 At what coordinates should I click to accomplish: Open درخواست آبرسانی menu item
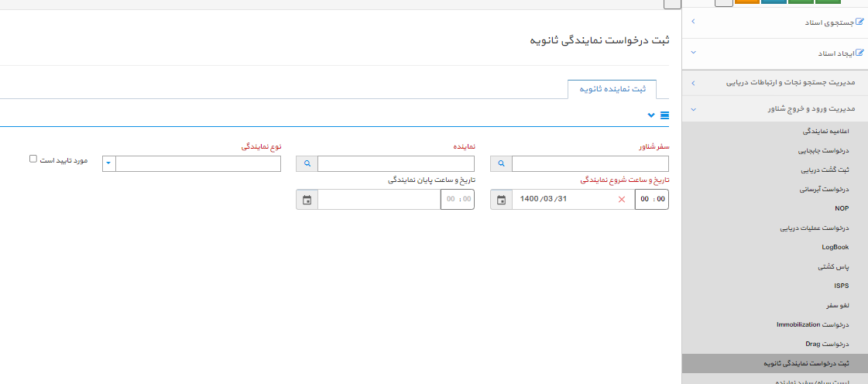click(x=825, y=189)
